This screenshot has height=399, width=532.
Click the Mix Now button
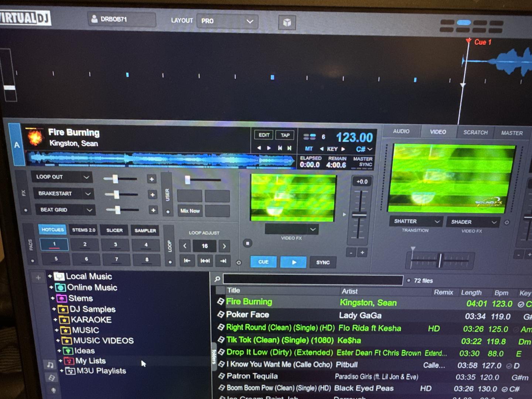coord(190,211)
